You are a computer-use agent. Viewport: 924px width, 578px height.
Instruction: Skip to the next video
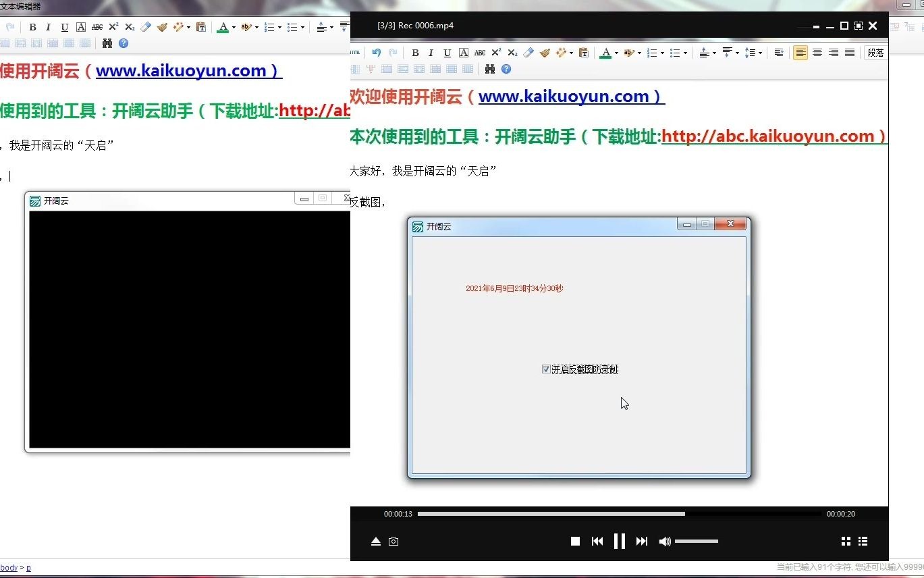tap(642, 541)
